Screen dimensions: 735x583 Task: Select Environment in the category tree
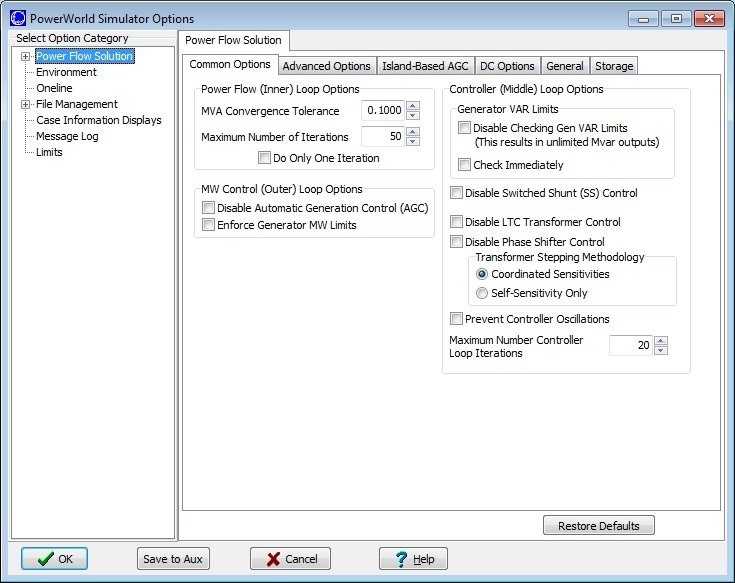pyautogui.click(x=67, y=72)
